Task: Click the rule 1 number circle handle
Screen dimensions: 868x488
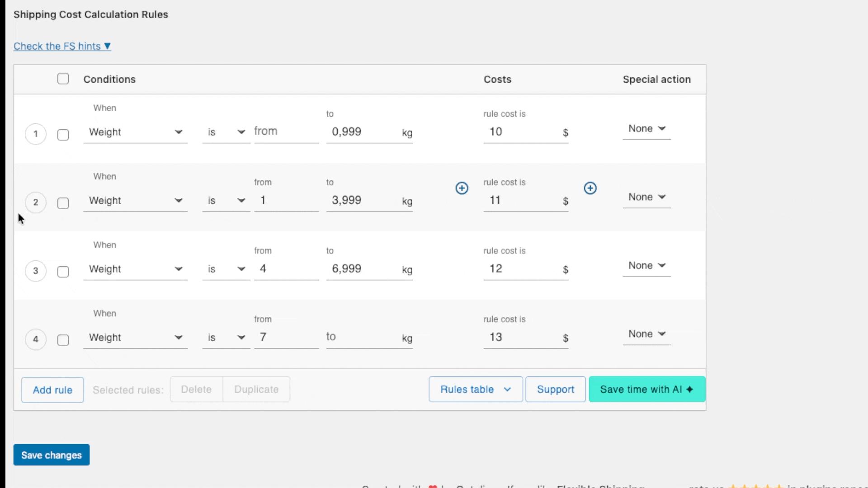Action: 36,134
